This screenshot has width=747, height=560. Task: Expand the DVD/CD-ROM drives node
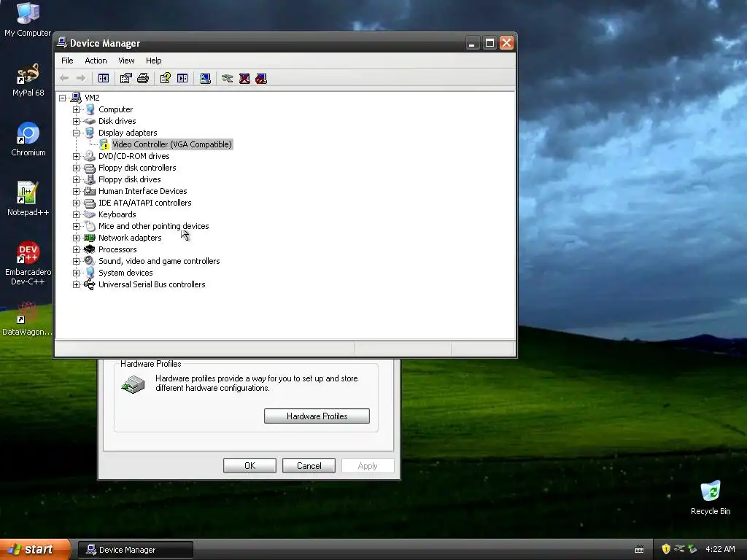point(76,156)
